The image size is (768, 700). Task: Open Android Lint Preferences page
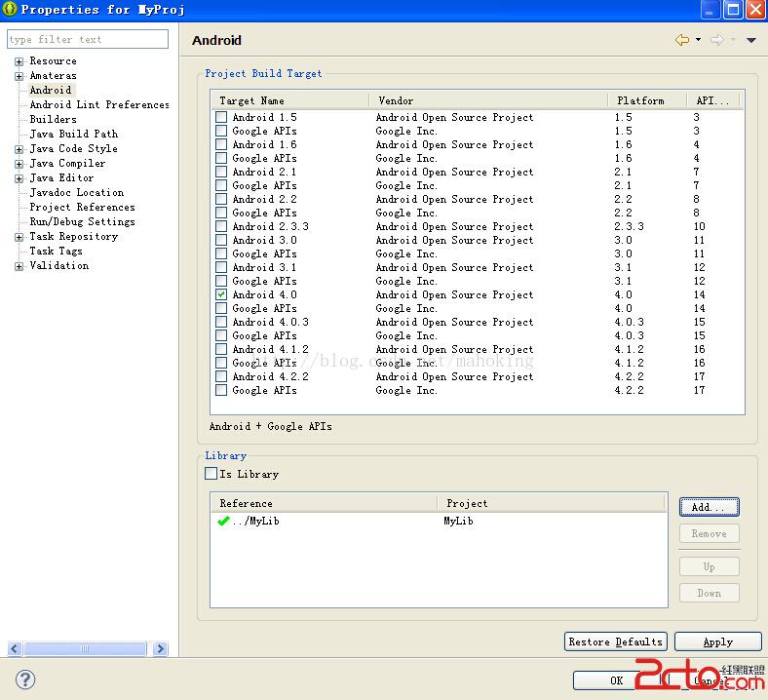point(99,105)
